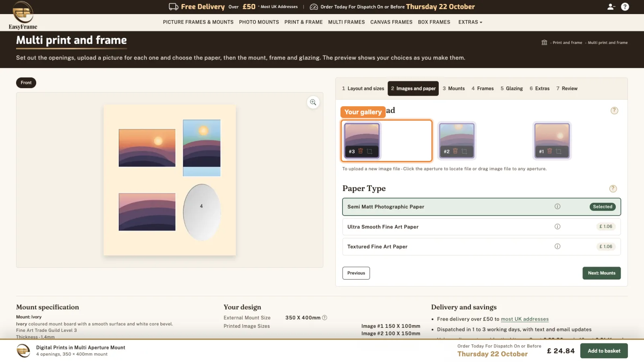Click the home breadcrumb icon
The height and width of the screenshot is (362, 644).
pos(544,43)
